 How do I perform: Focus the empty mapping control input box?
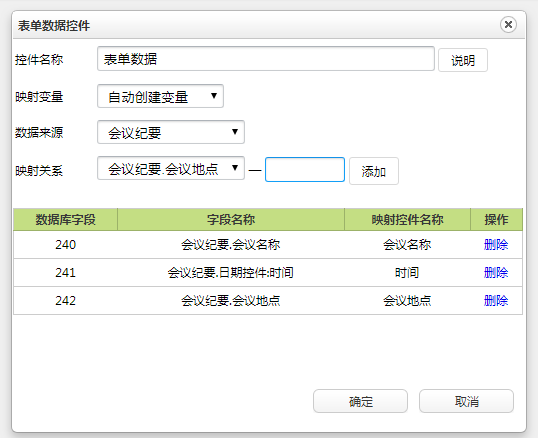305,169
